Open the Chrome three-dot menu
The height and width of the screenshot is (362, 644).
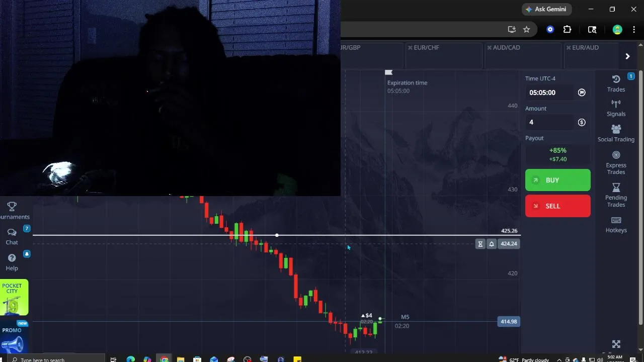click(634, 30)
